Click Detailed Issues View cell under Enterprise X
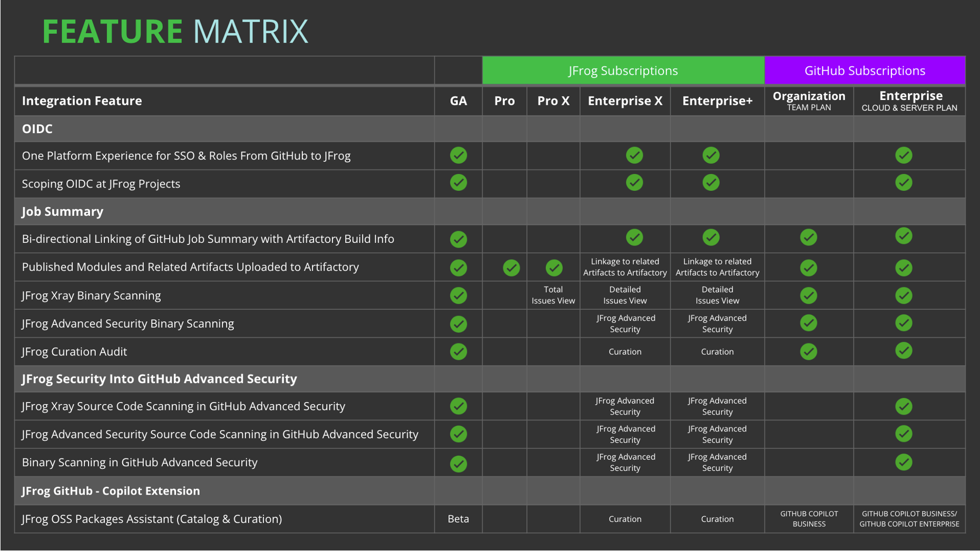 pyautogui.click(x=625, y=295)
